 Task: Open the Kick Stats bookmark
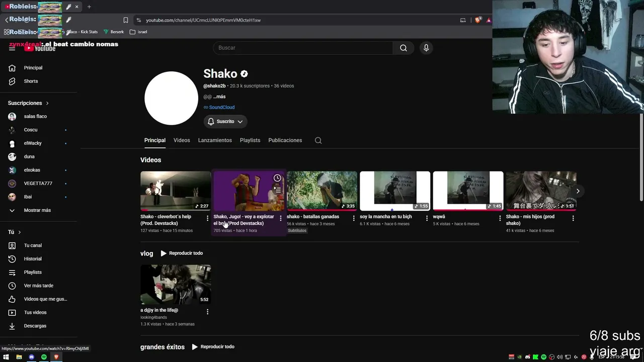pos(82,32)
